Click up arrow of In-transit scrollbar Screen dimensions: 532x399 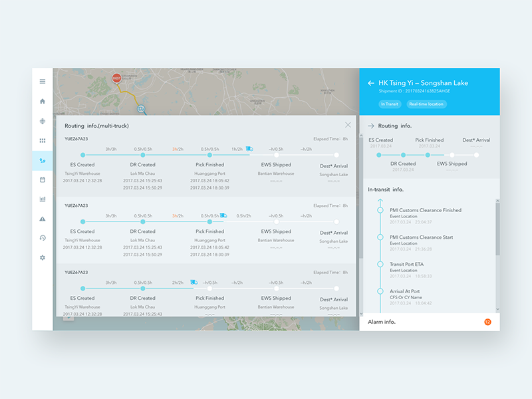497,201
